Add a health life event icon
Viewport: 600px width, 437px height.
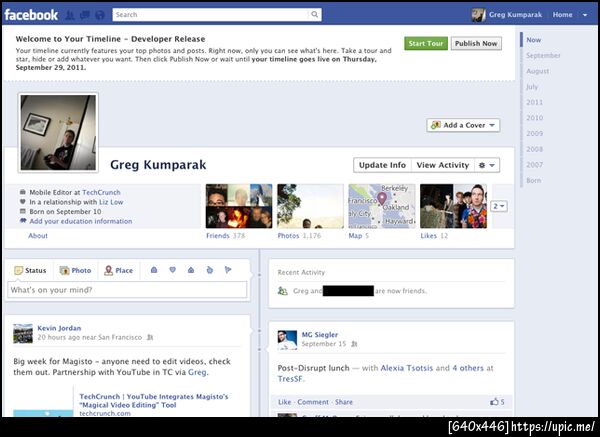click(210, 270)
